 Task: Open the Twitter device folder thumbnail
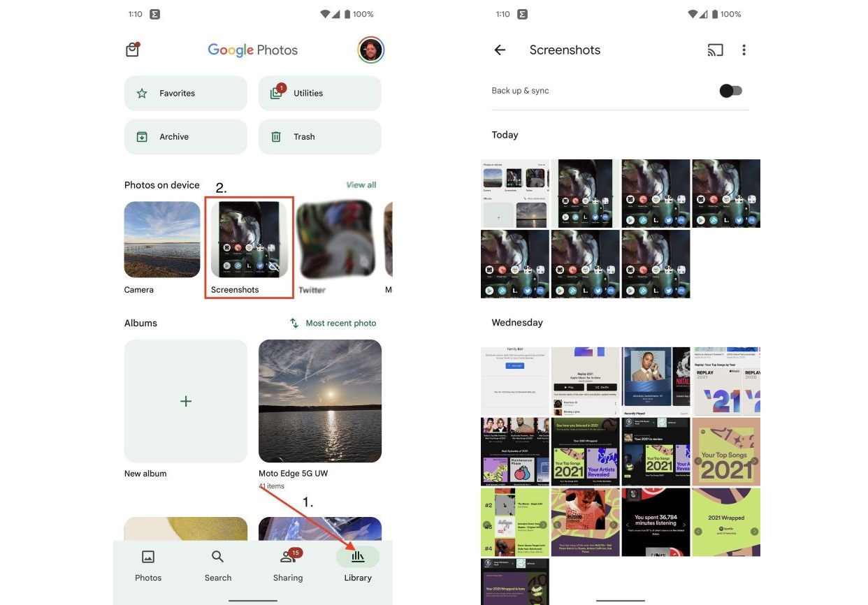pyautogui.click(x=335, y=240)
